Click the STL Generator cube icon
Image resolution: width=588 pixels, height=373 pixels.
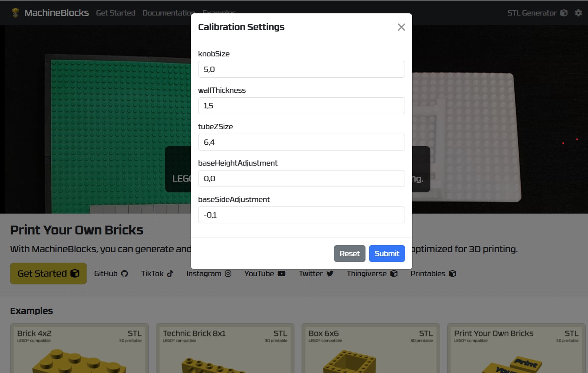[564, 13]
